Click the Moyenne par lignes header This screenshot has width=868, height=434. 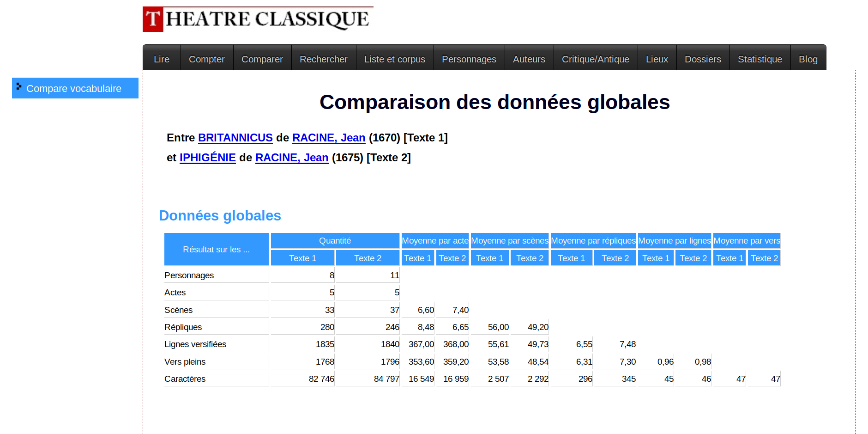pyautogui.click(x=675, y=240)
